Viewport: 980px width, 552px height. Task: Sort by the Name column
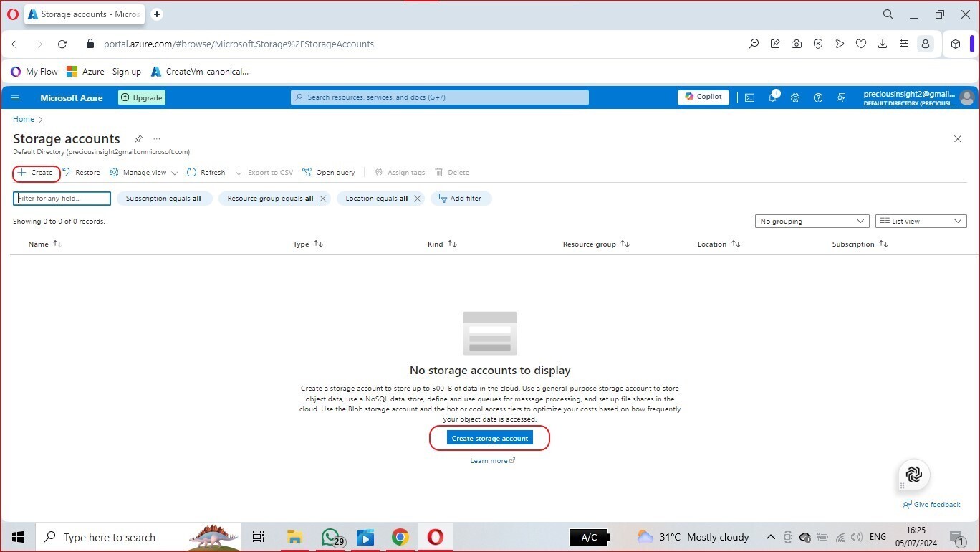(x=44, y=244)
